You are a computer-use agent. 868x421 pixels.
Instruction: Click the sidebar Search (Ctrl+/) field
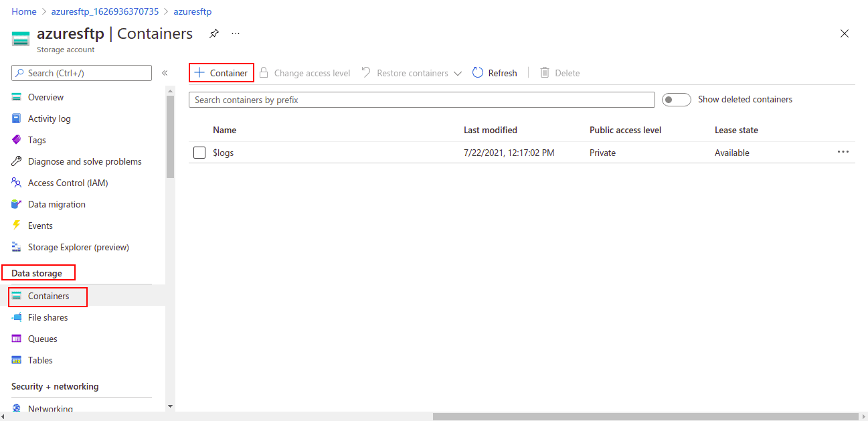tap(82, 73)
